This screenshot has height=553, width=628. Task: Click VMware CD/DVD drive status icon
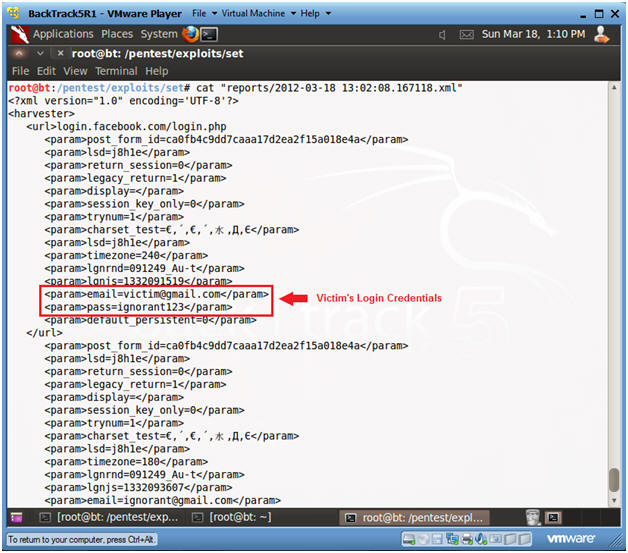[x=423, y=539]
